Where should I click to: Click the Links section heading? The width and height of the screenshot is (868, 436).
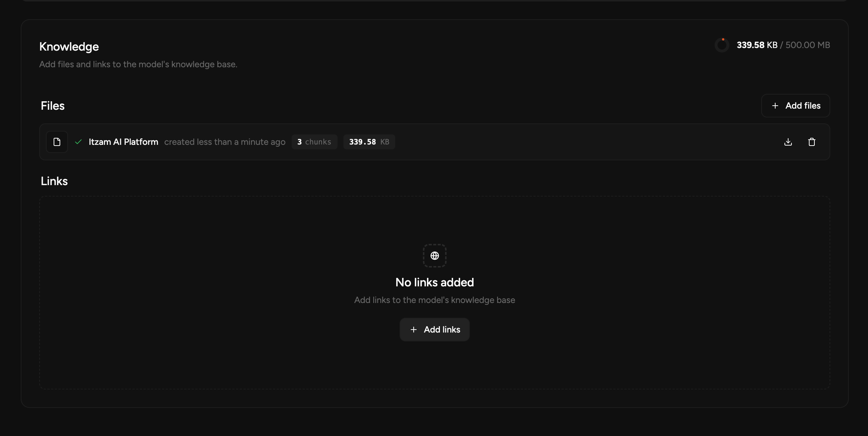point(54,181)
